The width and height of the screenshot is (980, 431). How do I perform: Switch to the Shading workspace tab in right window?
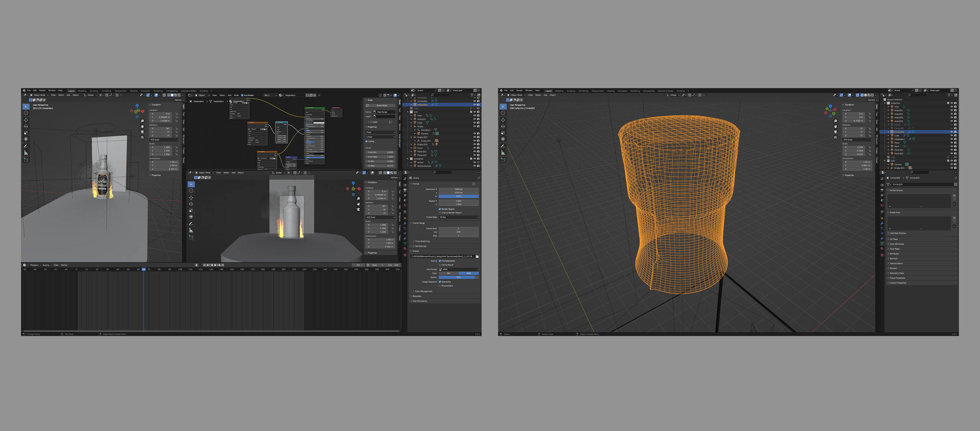611,91
